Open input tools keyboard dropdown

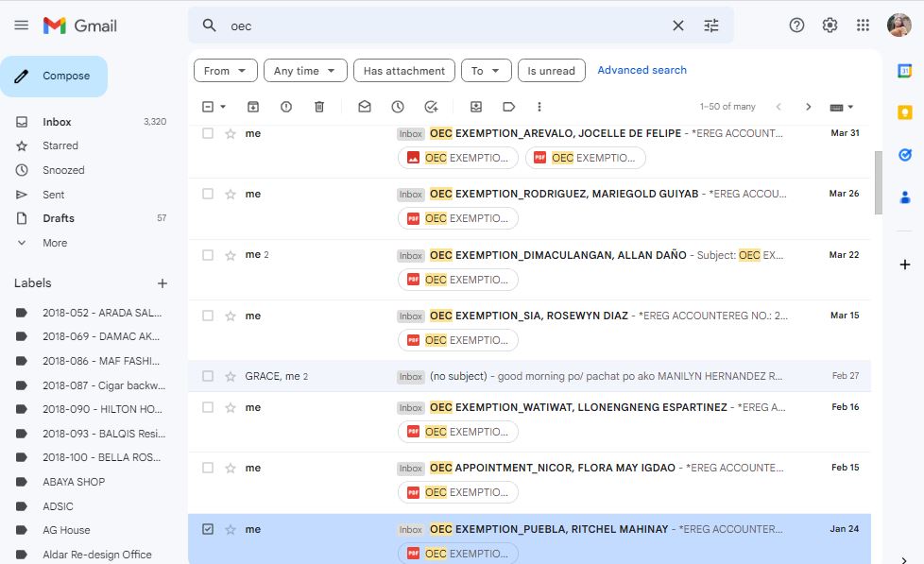coord(842,107)
